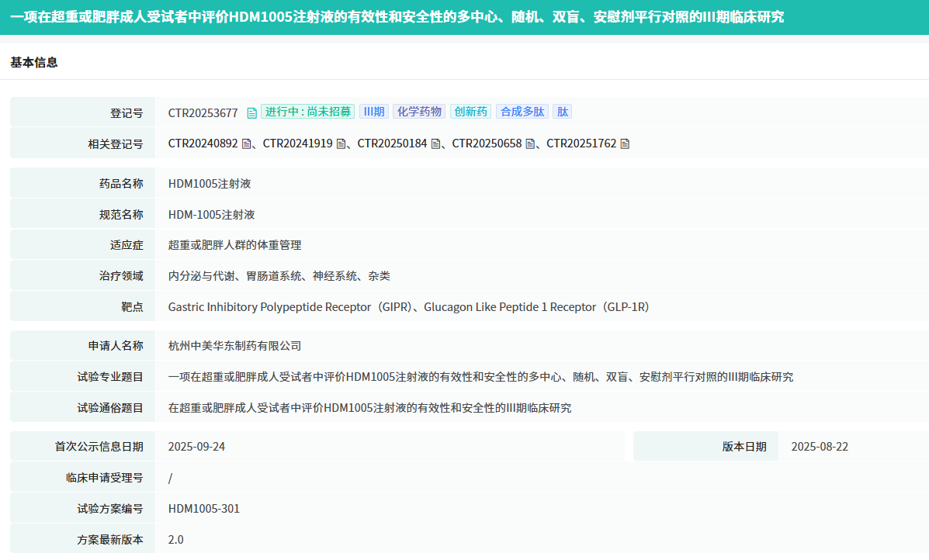Open related registration CTR20241919
Viewport: 929px width, 560px height.
pos(297,143)
